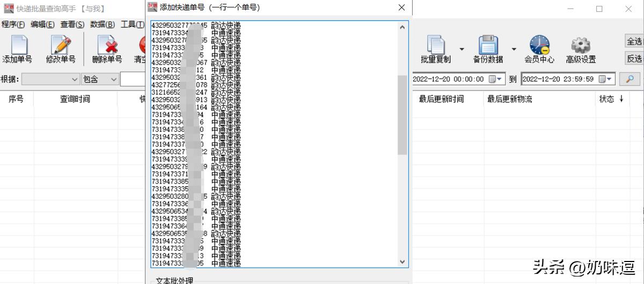Click the 修改单号 pencil icon
Image resolution: width=644 pixels, height=284 pixels.
click(x=61, y=44)
